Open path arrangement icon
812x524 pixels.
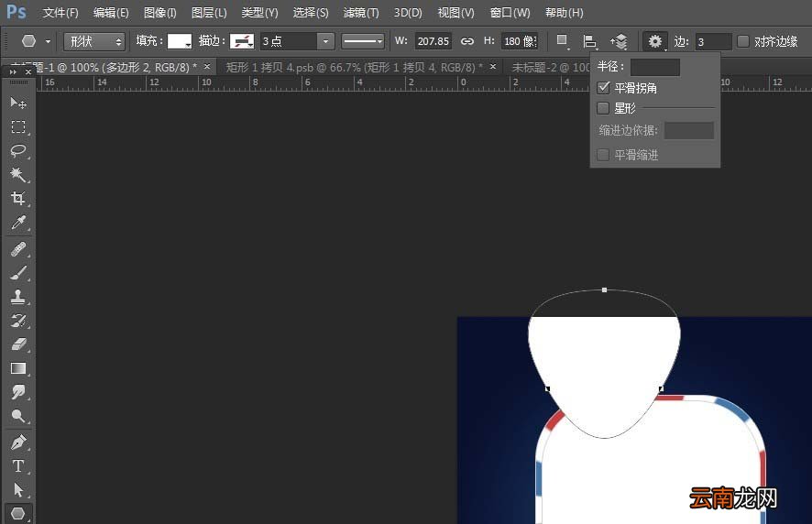point(619,41)
